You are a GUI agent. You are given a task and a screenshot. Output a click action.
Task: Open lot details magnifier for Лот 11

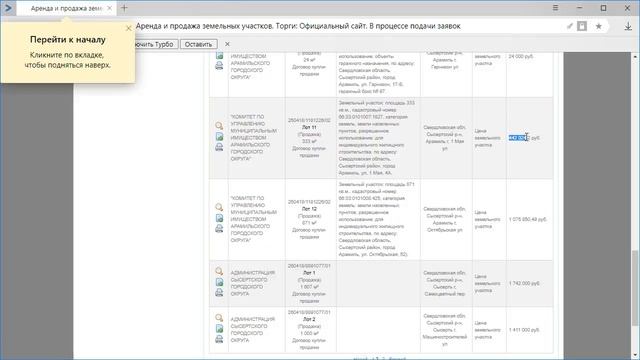point(219,126)
